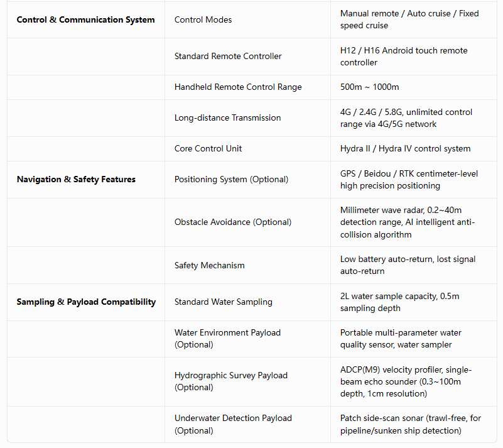Click the Obstacle Avoidance (Optional) label
Image resolution: width=503 pixels, height=448 pixels.
pos(233,222)
